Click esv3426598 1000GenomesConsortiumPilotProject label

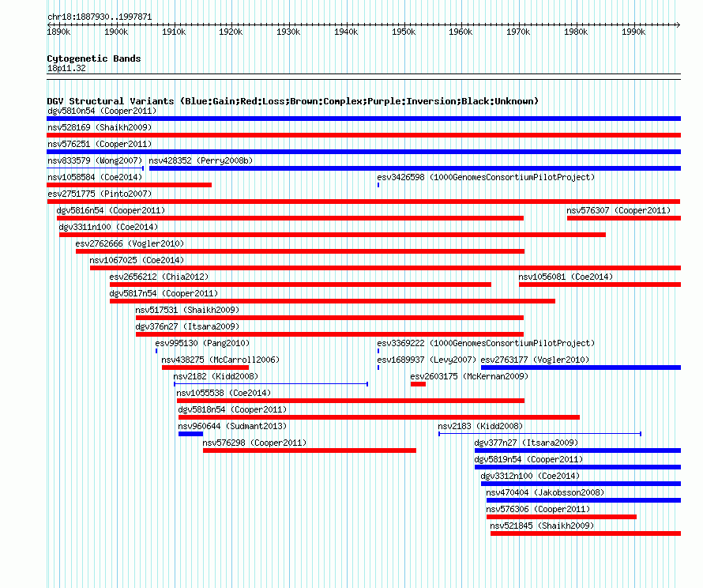pyautogui.click(x=486, y=177)
